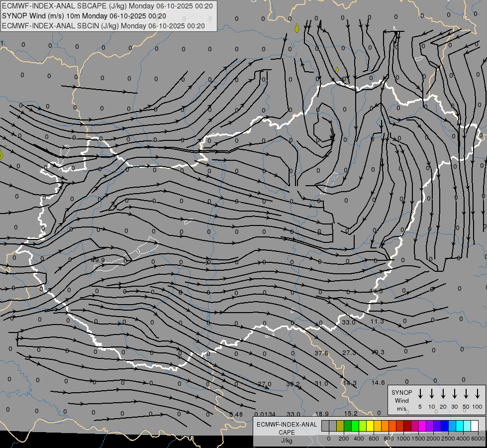Click the 2000 tick label on CAPE scale
487x448 pixels.
tap(433, 439)
